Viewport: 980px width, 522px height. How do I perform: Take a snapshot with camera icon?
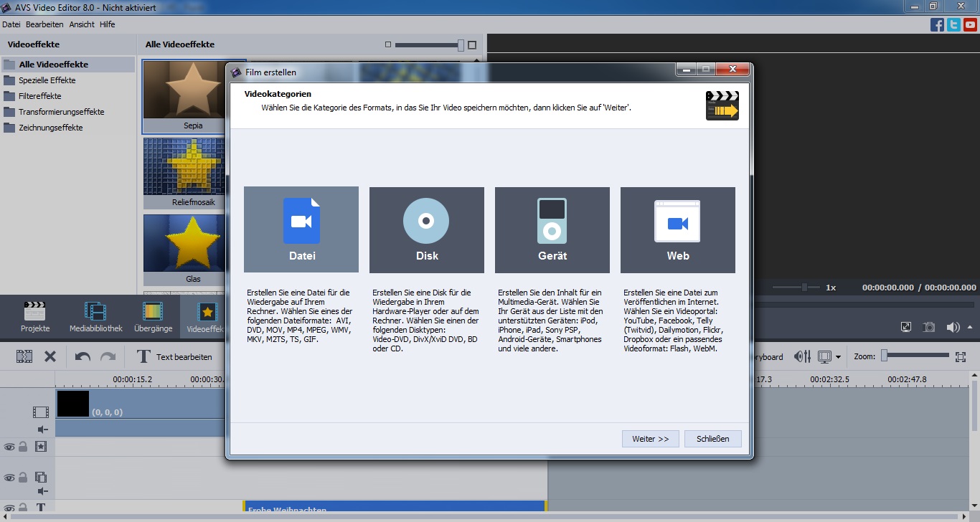point(929,327)
